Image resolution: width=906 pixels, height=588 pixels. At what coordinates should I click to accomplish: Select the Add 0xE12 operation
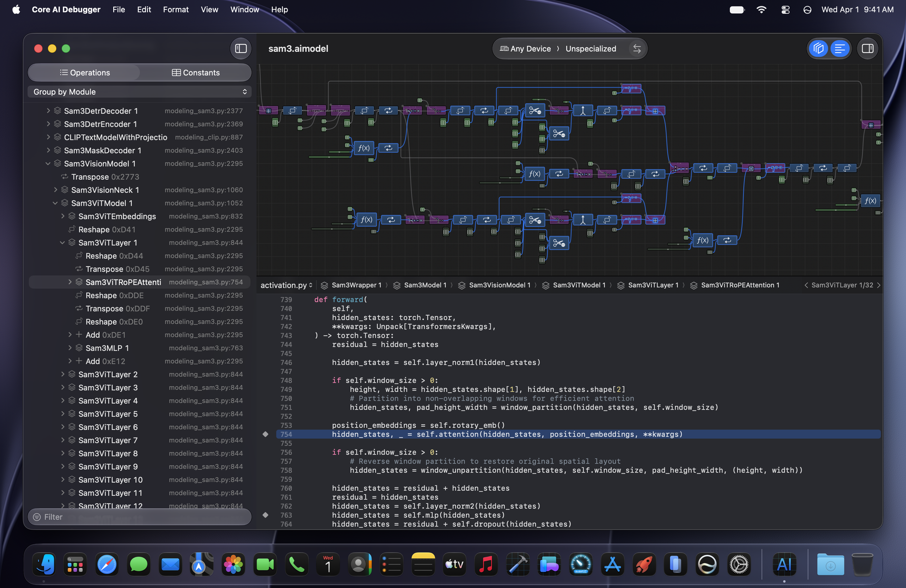[105, 361]
